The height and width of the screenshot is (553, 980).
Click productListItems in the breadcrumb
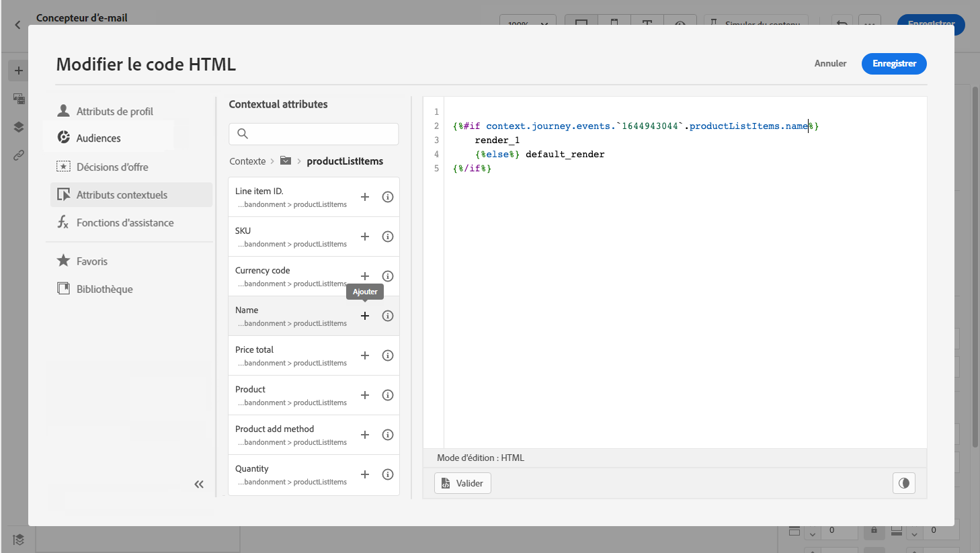point(345,161)
